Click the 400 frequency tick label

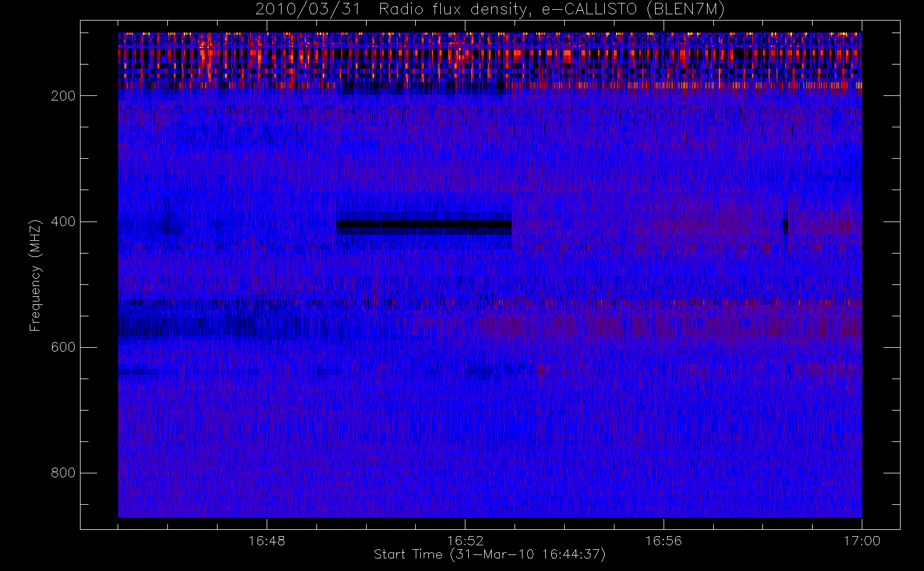coord(63,222)
